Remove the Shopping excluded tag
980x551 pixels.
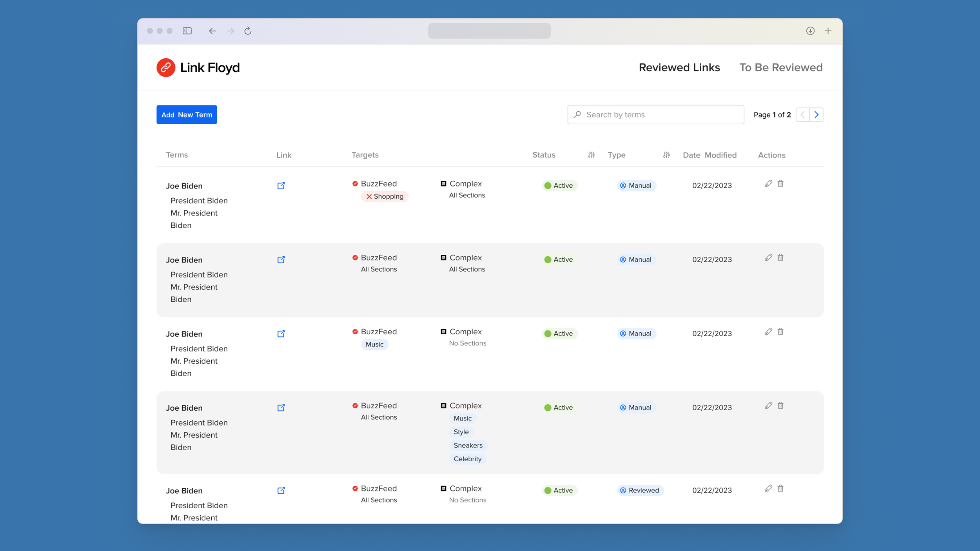[x=369, y=197]
